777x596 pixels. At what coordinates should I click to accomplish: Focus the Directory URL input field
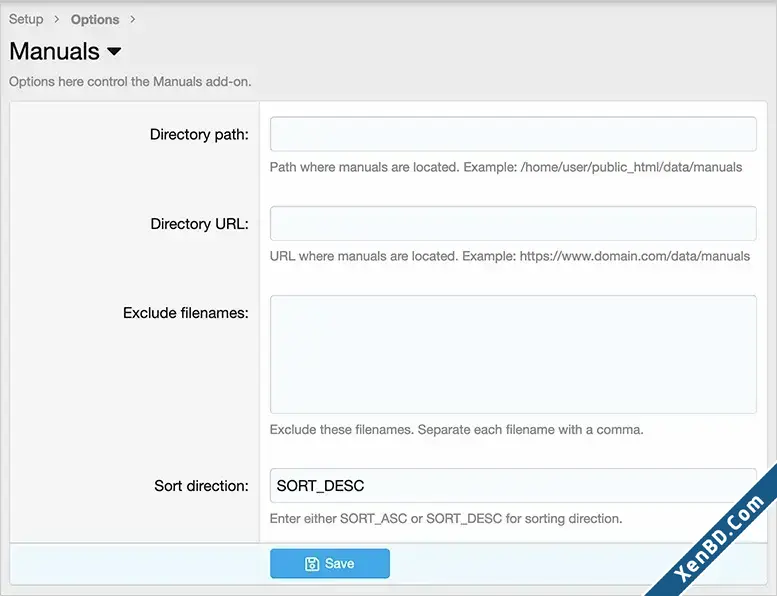pyautogui.click(x=513, y=223)
